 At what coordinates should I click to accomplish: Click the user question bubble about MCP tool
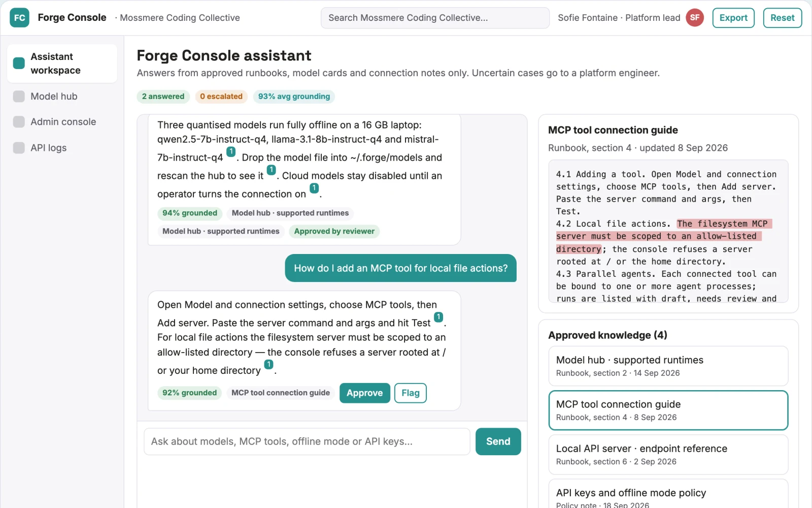pyautogui.click(x=401, y=268)
